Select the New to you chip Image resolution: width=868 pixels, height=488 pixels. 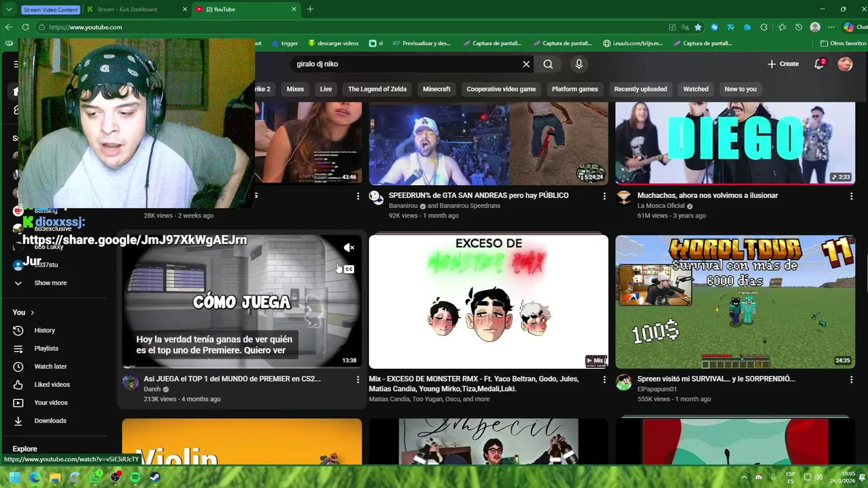pos(741,89)
